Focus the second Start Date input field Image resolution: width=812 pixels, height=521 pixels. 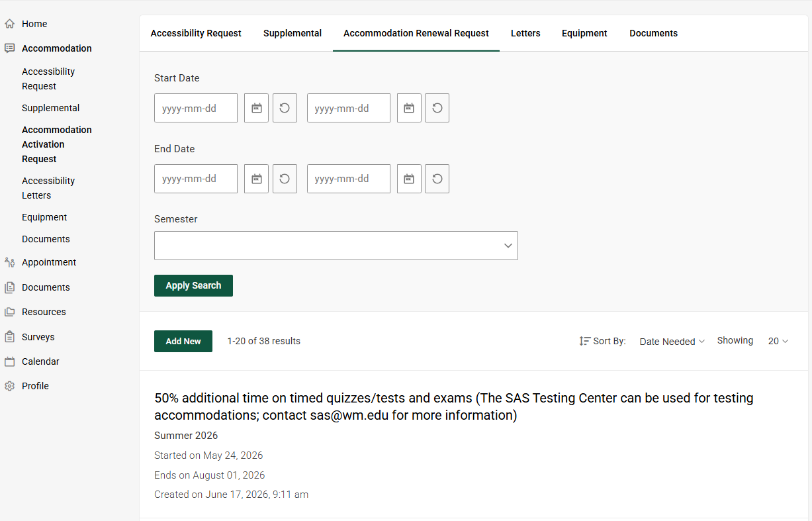tap(349, 108)
